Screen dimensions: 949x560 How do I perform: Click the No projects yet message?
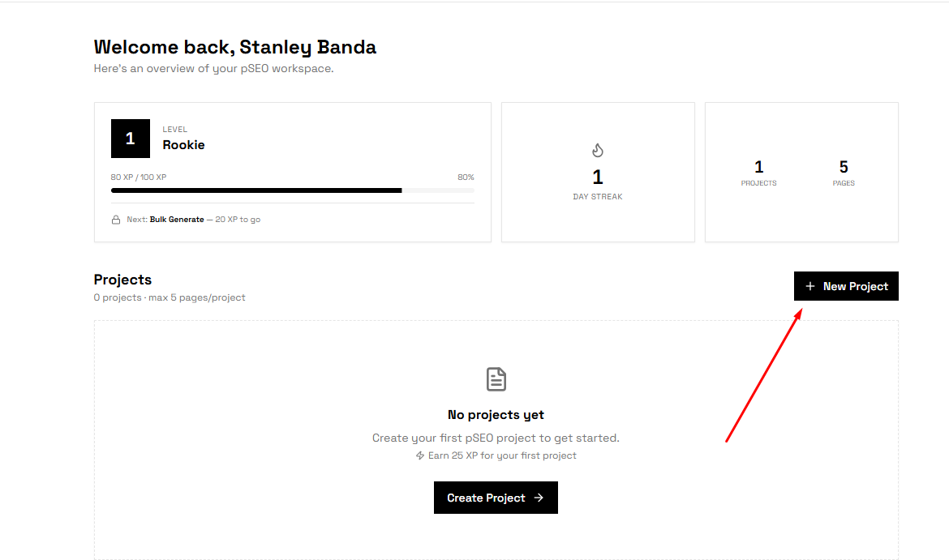click(x=496, y=415)
